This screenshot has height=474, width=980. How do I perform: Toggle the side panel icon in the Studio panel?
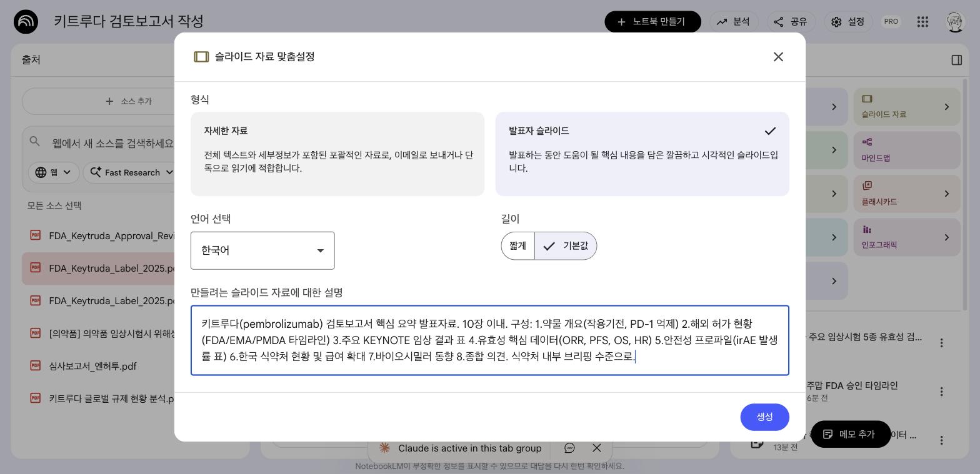[x=956, y=60]
